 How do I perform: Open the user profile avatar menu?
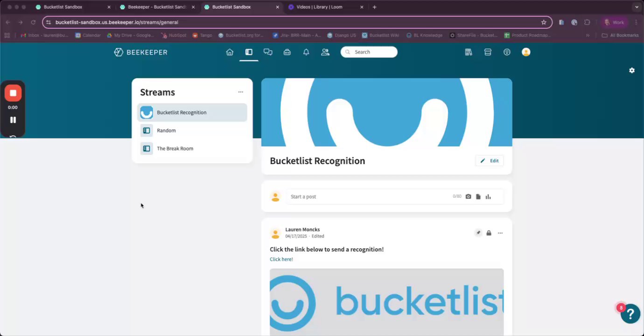(526, 52)
